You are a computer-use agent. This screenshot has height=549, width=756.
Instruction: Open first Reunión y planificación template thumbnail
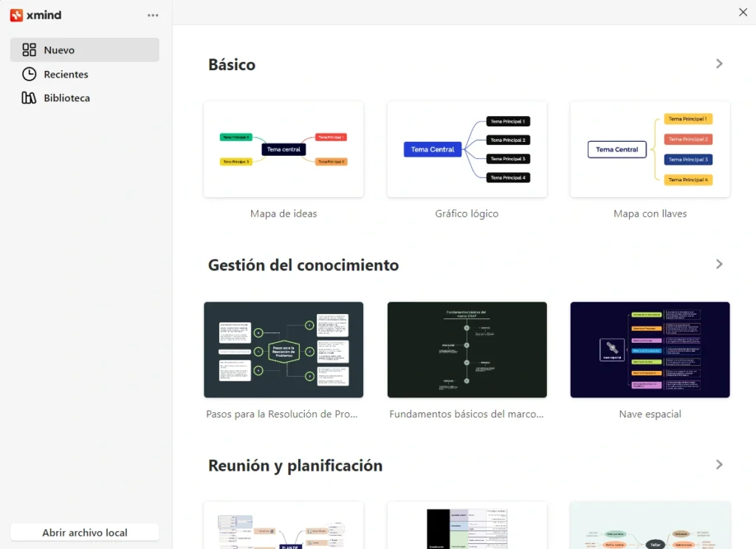click(x=283, y=525)
